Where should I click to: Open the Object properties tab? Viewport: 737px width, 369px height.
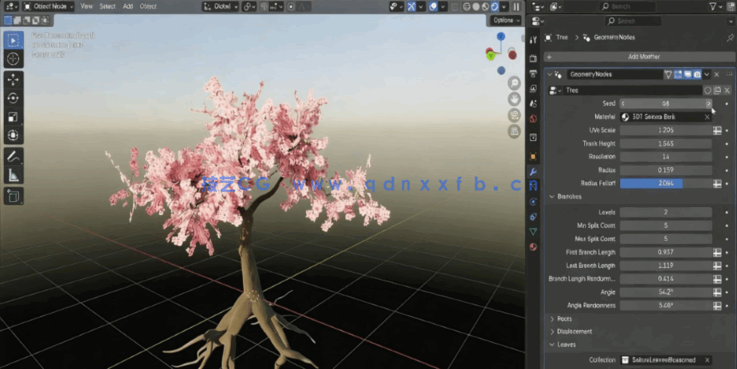533,156
